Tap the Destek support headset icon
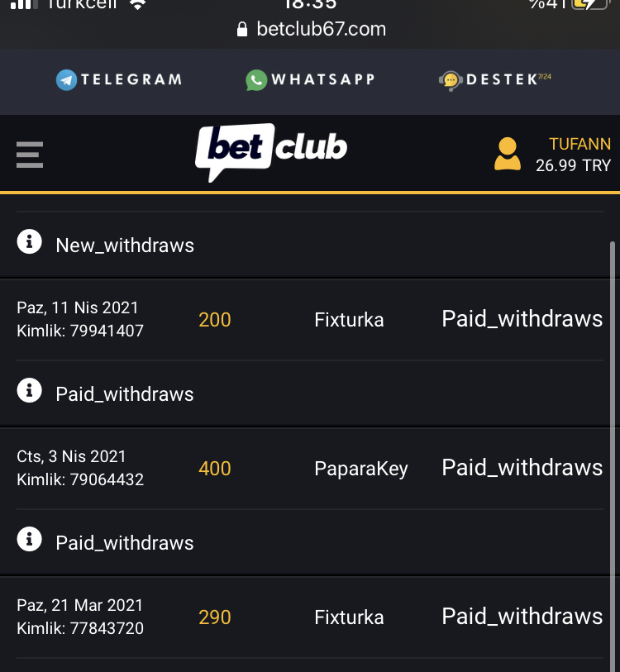Image resolution: width=620 pixels, height=672 pixels. 450,80
